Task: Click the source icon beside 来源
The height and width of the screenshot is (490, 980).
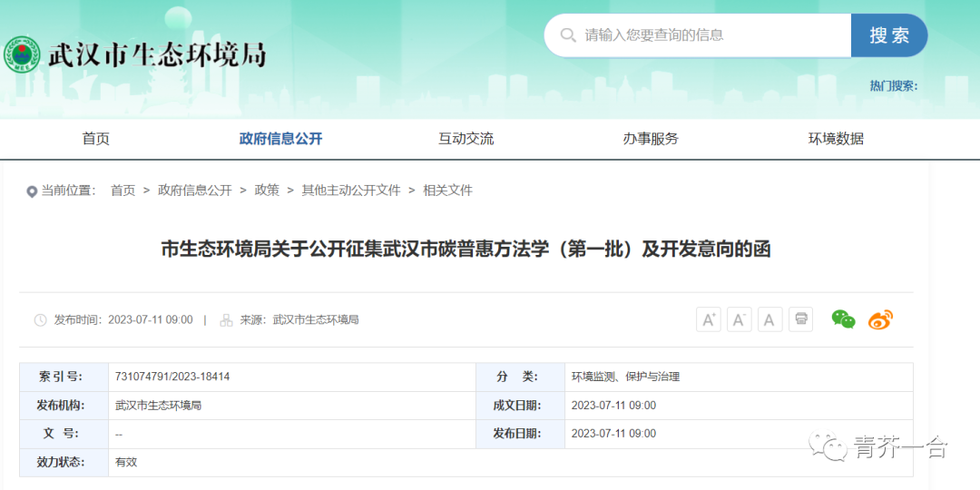Action: click(x=226, y=320)
